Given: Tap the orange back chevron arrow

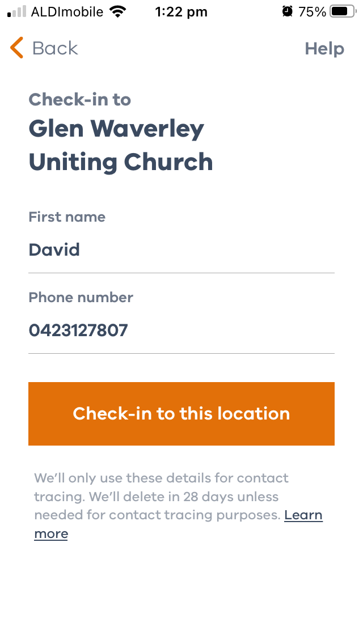Looking at the screenshot, I should 17,48.
